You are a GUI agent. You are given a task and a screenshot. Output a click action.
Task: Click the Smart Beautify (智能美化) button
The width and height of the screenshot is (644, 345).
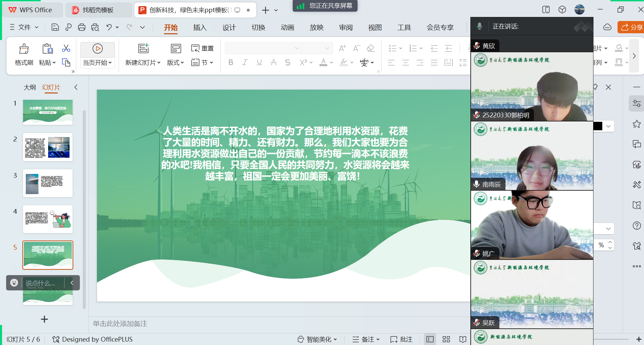(317, 339)
